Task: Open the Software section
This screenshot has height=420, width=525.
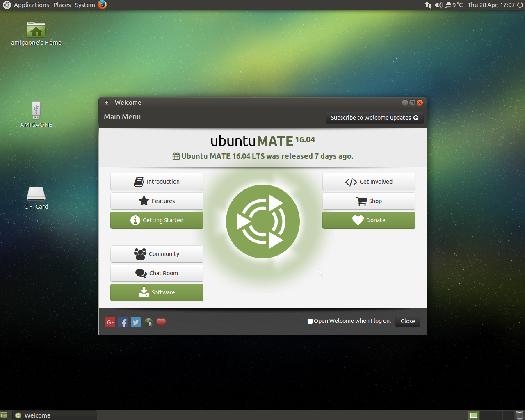Action: click(x=157, y=292)
